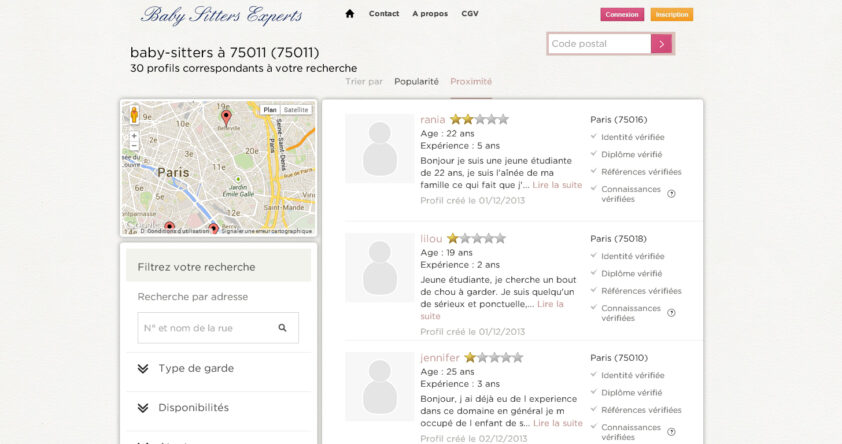The image size is (842, 444).
Task: Zoom in the map with plus button
Action: 134,135
